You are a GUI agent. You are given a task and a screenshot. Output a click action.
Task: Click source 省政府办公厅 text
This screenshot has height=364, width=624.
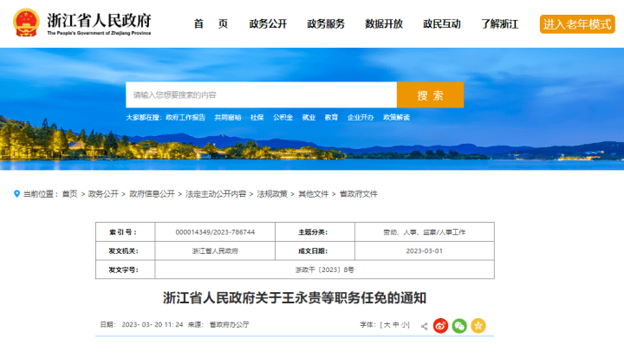[229, 325]
